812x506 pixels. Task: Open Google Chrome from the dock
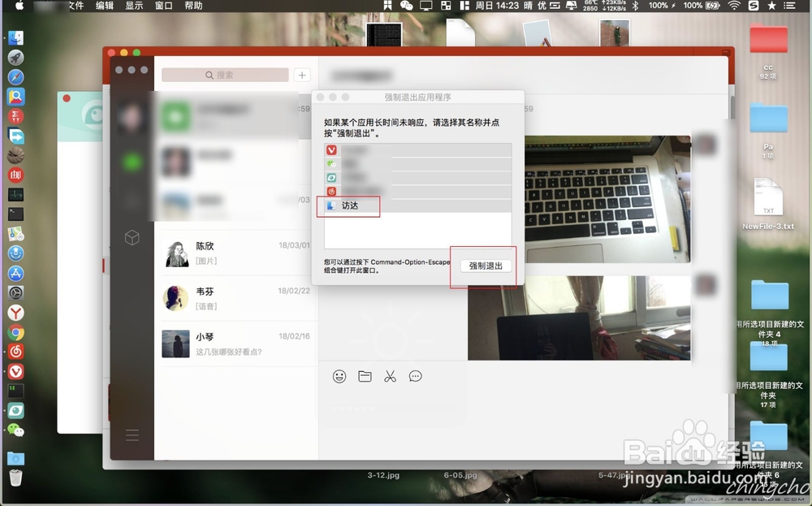[15, 332]
